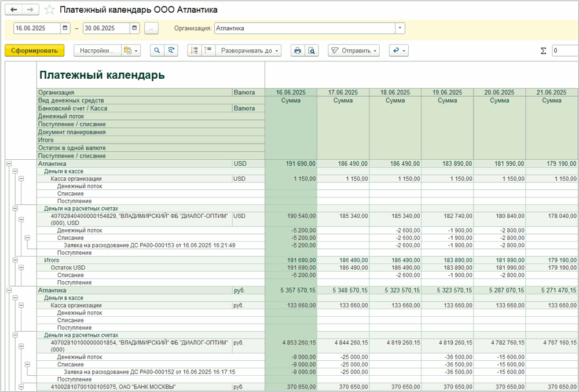
Task: Click the print icon in toolbar
Action: pyautogui.click(x=298, y=50)
